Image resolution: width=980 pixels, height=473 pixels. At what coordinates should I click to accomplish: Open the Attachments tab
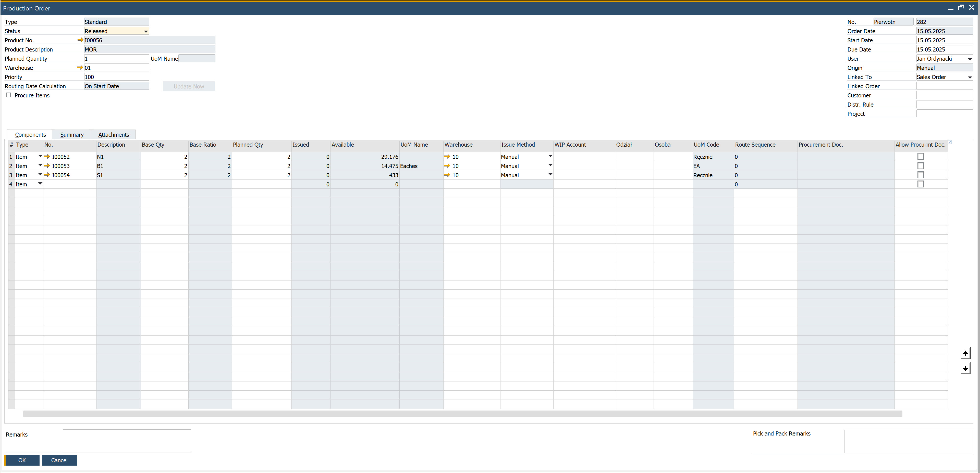[x=113, y=134]
